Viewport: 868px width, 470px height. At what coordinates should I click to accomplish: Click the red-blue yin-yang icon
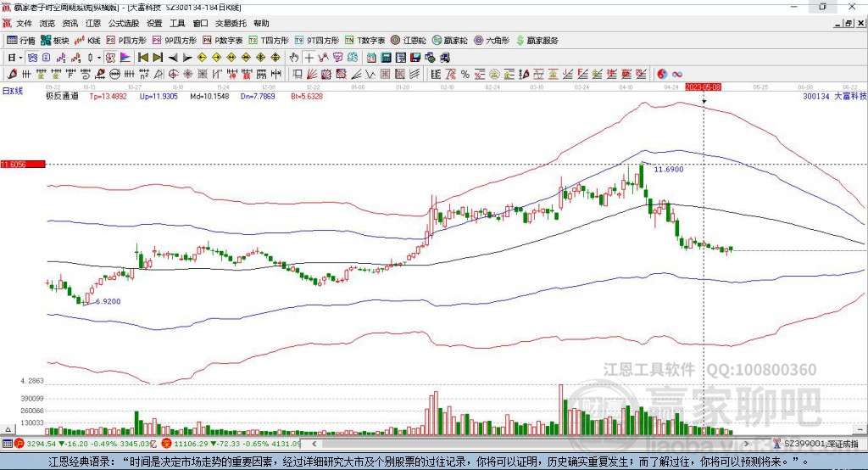[662, 75]
